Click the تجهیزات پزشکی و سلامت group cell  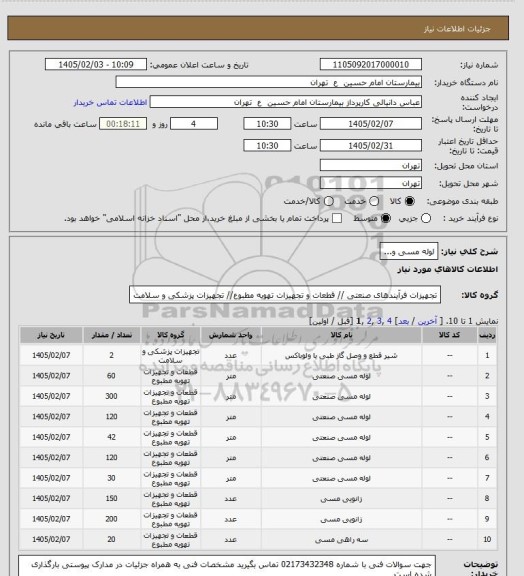point(171,356)
